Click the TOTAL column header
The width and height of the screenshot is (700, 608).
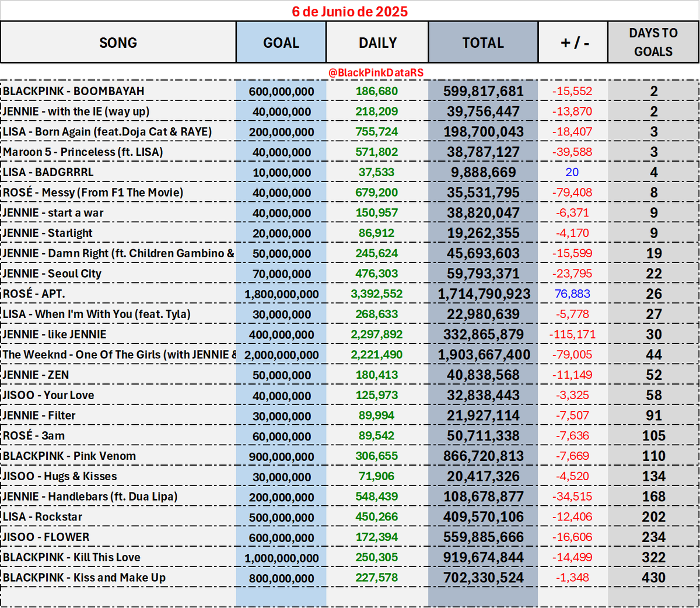tap(483, 43)
